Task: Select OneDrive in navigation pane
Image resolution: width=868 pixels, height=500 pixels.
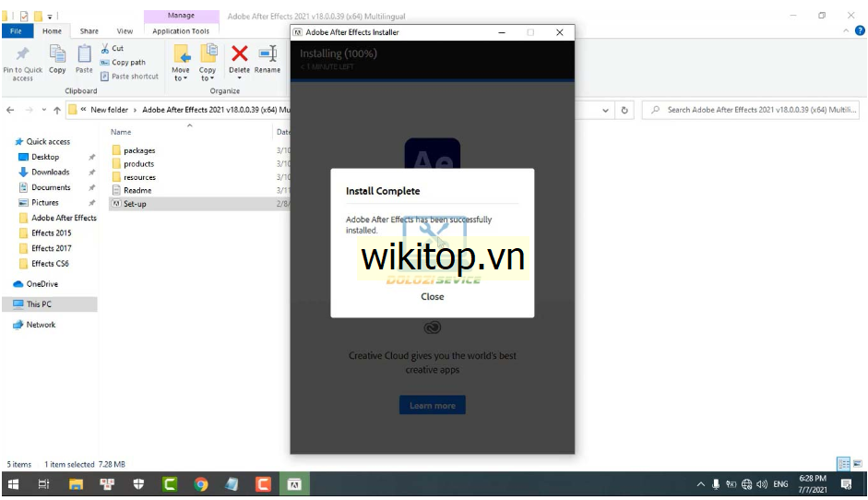Action: (x=42, y=283)
